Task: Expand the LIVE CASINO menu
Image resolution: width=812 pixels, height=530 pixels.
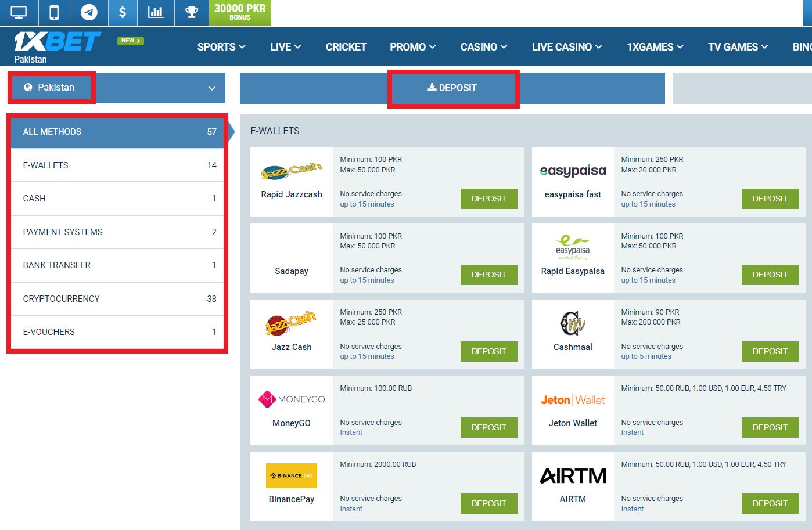Action: coord(567,47)
